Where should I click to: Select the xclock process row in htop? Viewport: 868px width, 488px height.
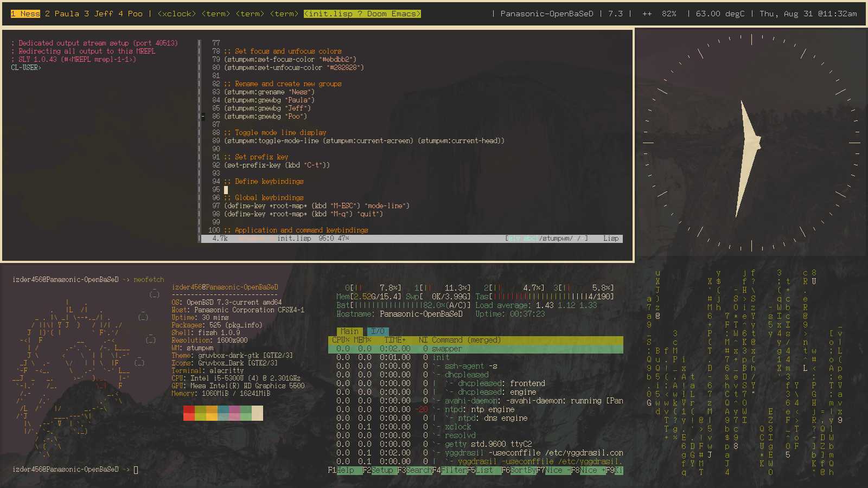pyautogui.click(x=458, y=427)
